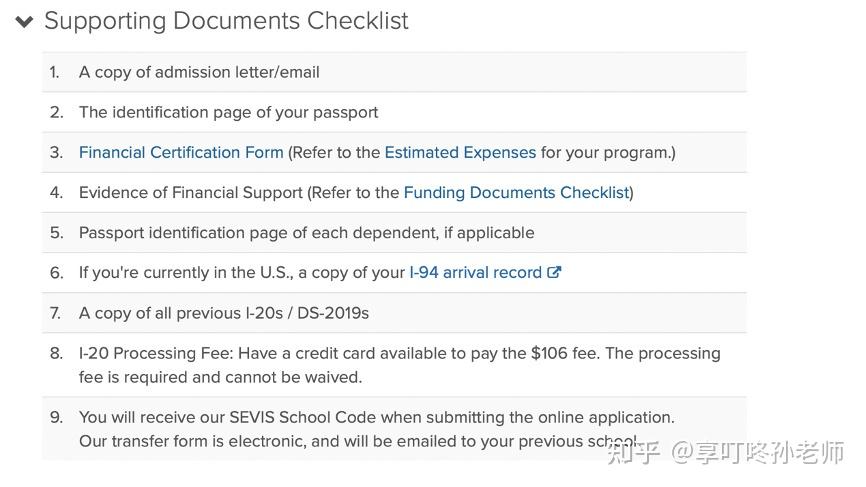Open the Financial Certification Form link
866x487 pixels.
[x=181, y=153]
